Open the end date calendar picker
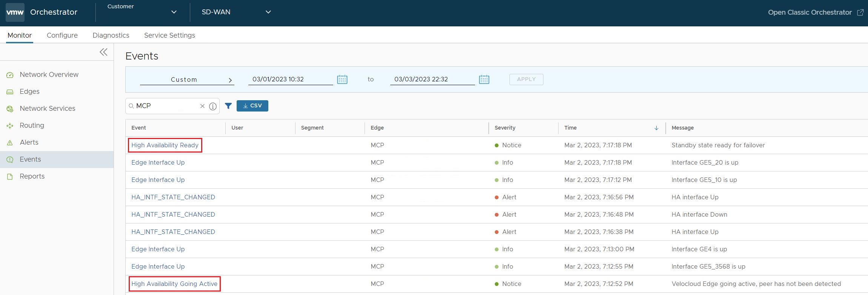 tap(484, 79)
